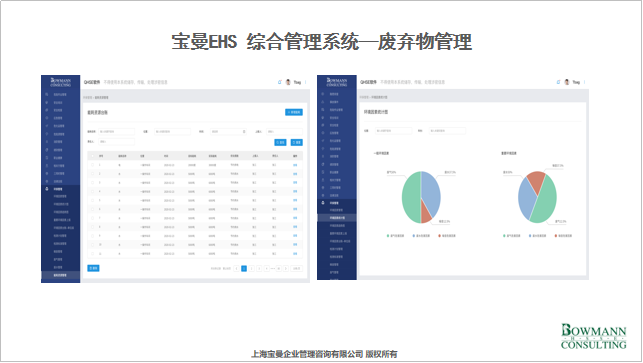Open the Tbeg user avatar on pie chart page
This screenshot has height=363, width=643.
[x=567, y=82]
